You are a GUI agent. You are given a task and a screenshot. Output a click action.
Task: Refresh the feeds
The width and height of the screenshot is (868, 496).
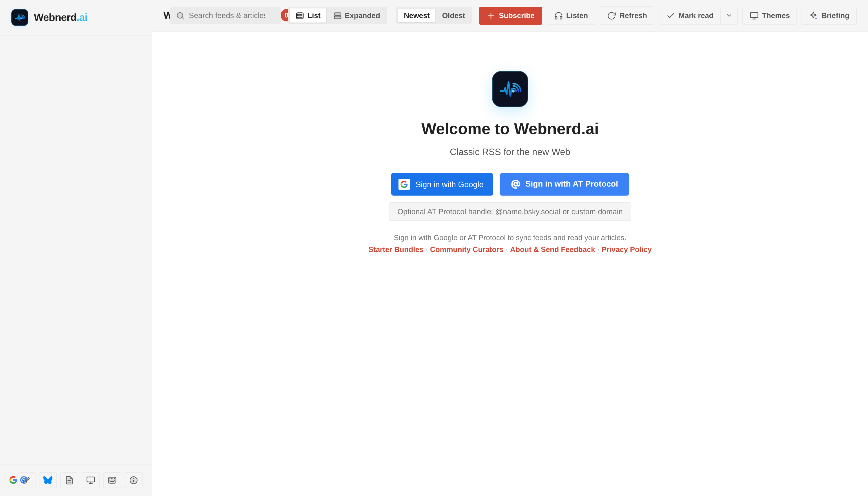coord(627,16)
